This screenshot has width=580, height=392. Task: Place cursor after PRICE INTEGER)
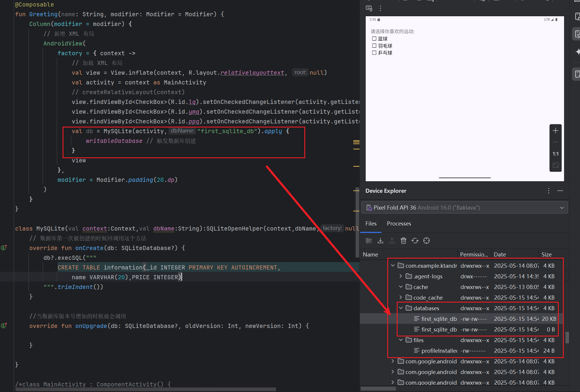click(181, 277)
